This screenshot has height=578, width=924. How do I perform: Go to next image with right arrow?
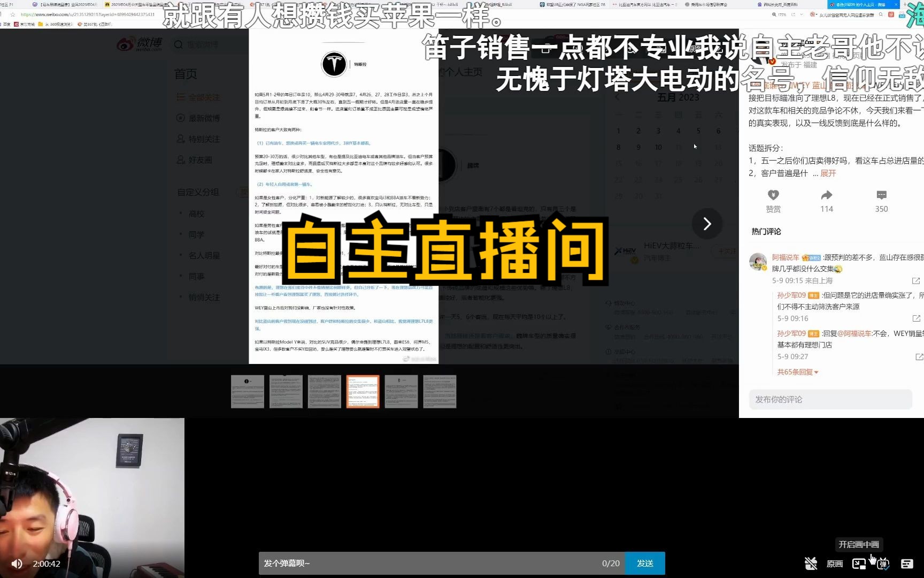point(707,223)
